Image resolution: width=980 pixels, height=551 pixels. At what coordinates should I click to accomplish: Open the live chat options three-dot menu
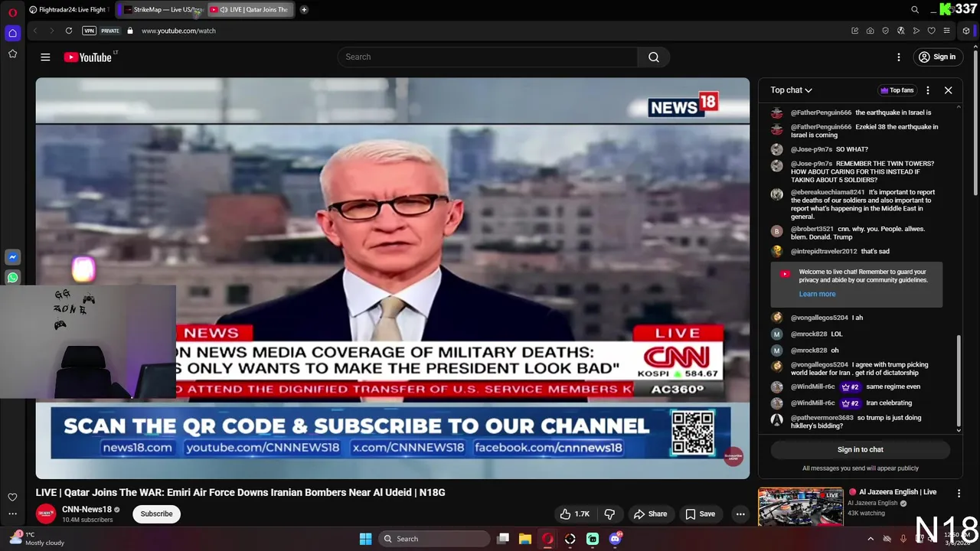click(x=928, y=90)
